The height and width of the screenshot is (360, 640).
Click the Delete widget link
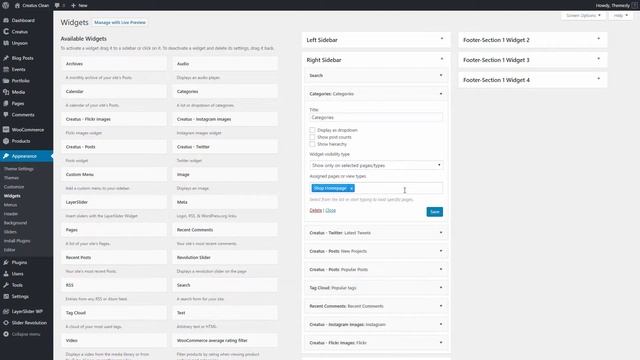tap(316, 210)
